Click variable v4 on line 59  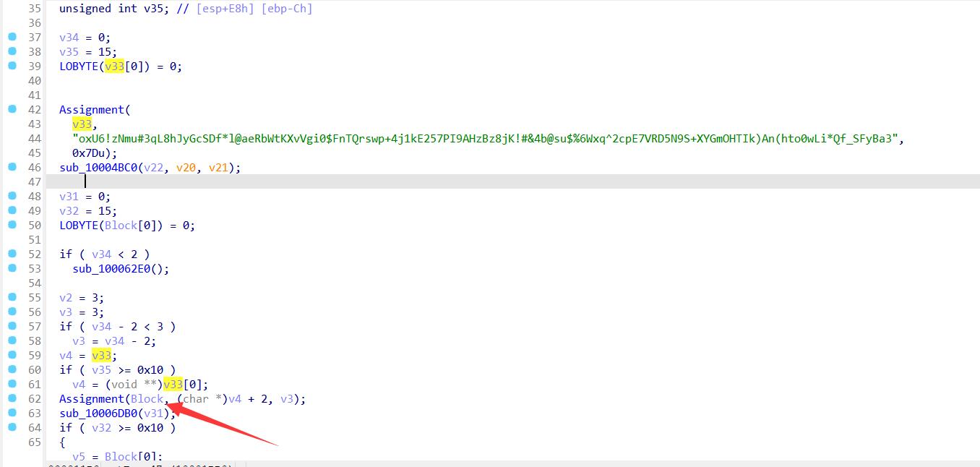coord(66,356)
